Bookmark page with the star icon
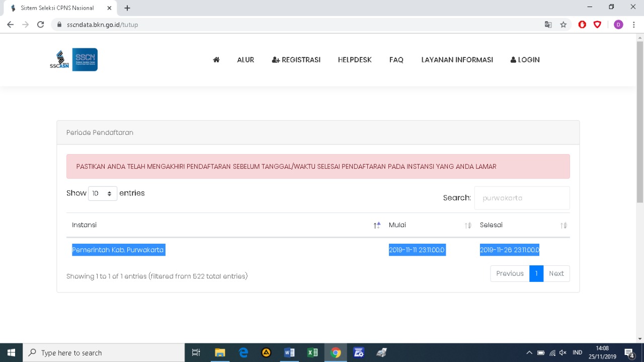644x362 pixels. click(563, 25)
